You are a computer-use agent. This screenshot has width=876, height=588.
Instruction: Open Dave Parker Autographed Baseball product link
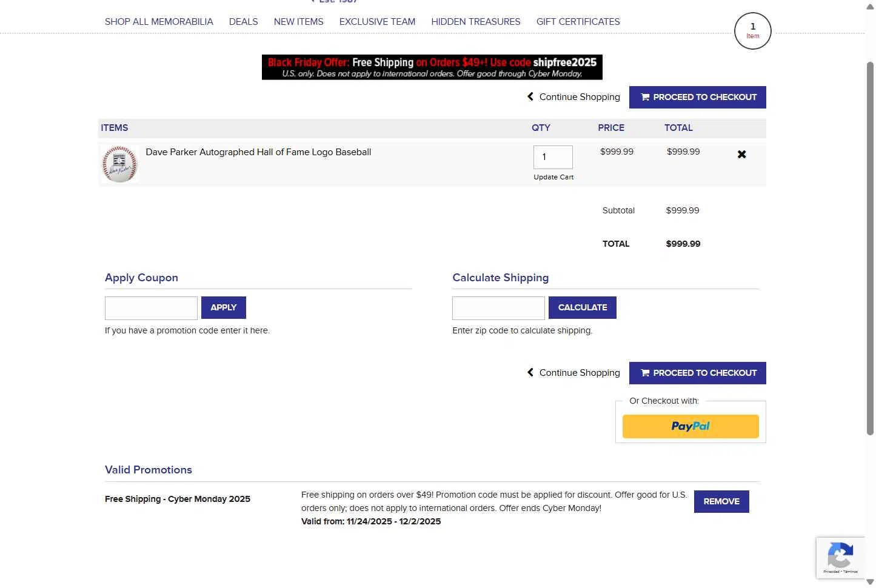pos(258,152)
